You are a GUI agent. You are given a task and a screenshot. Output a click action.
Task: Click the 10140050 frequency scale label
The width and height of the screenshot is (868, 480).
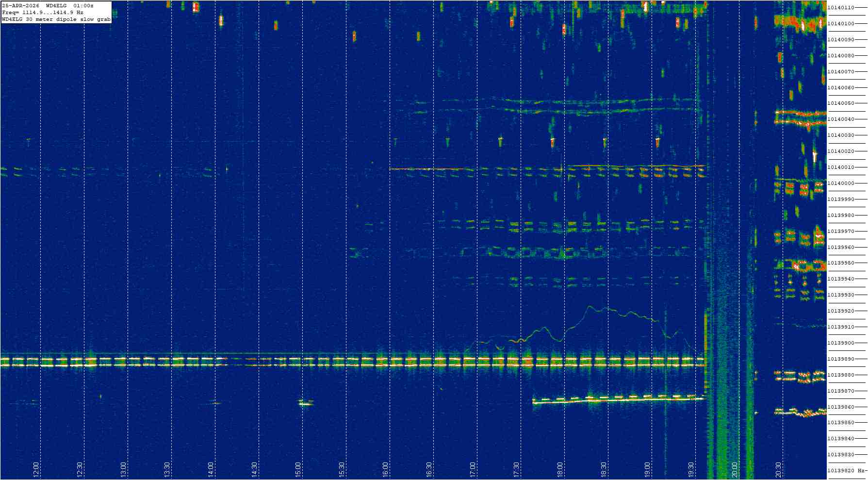[x=841, y=103]
